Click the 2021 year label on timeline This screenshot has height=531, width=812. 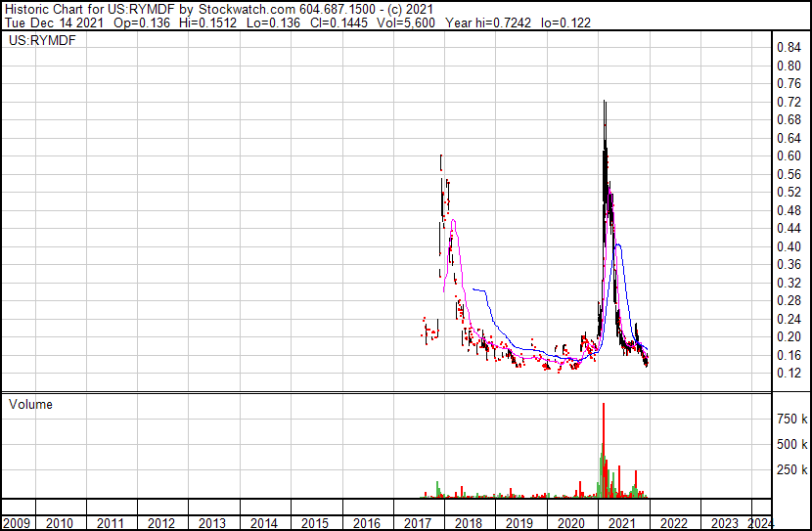(621, 523)
